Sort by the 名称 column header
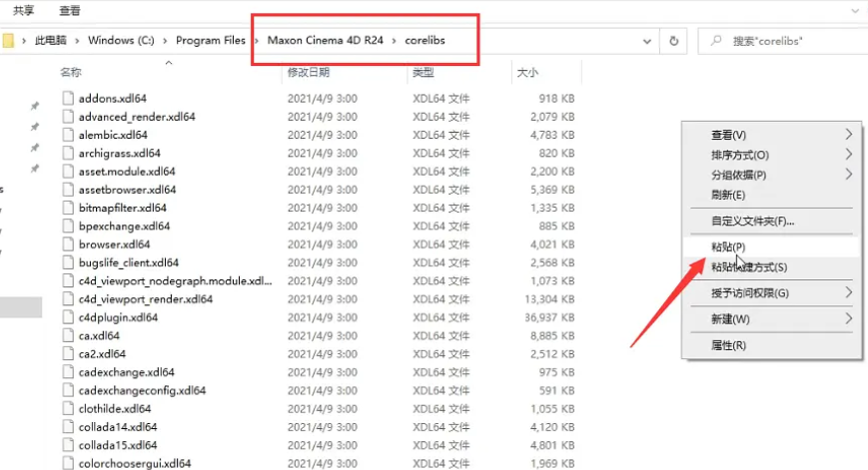The height and width of the screenshot is (470, 868). pos(71,72)
